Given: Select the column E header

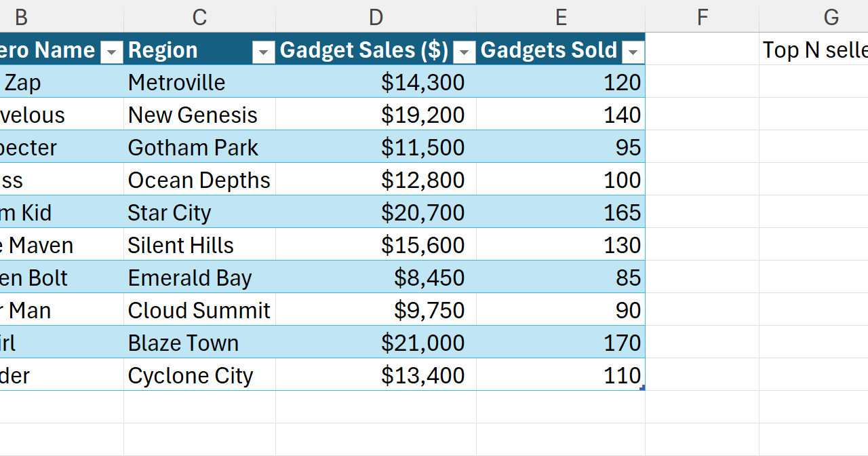Looking at the screenshot, I should click(561, 17).
